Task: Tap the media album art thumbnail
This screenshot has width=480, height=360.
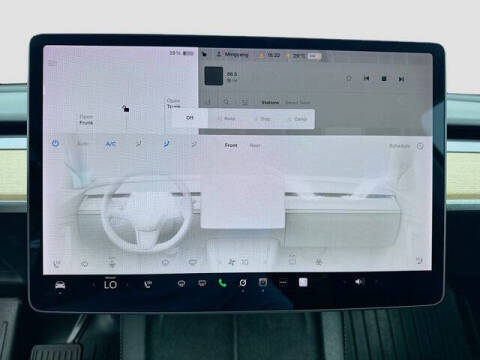Action: [214, 76]
